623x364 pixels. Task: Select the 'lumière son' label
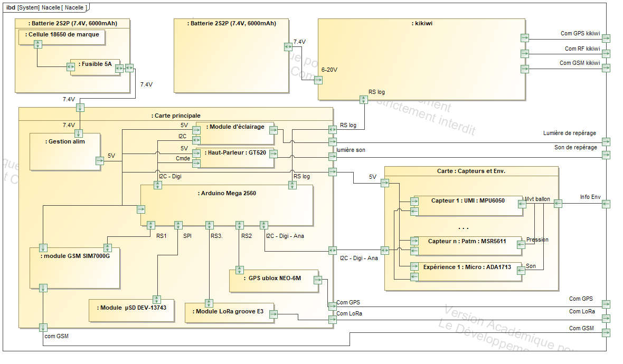(351, 150)
